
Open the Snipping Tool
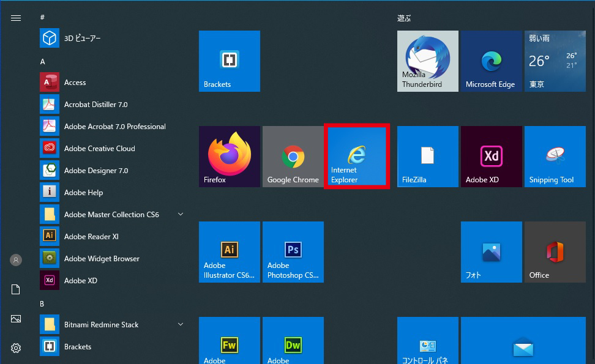click(555, 156)
